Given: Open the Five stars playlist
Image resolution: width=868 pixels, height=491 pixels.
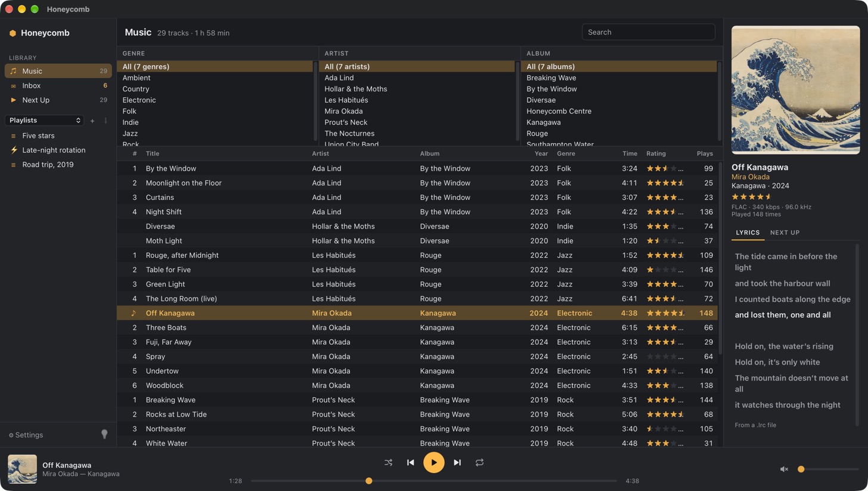Looking at the screenshot, I should point(58,136).
